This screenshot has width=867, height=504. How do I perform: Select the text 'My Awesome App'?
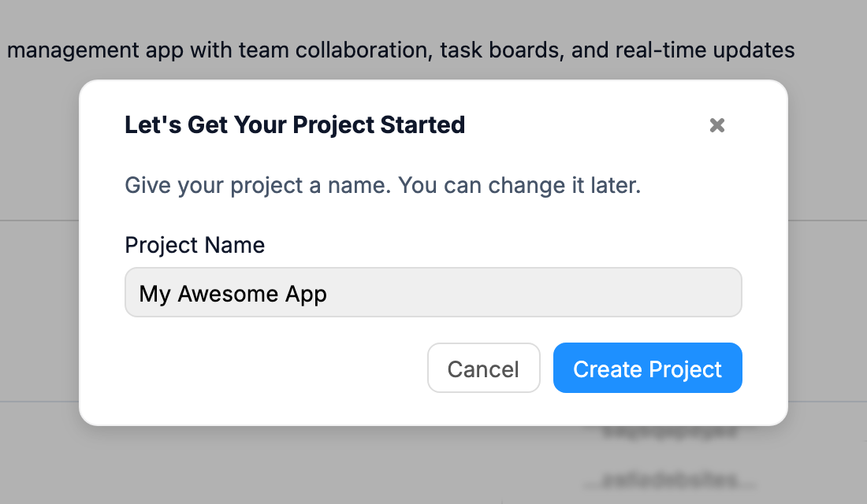point(233,293)
